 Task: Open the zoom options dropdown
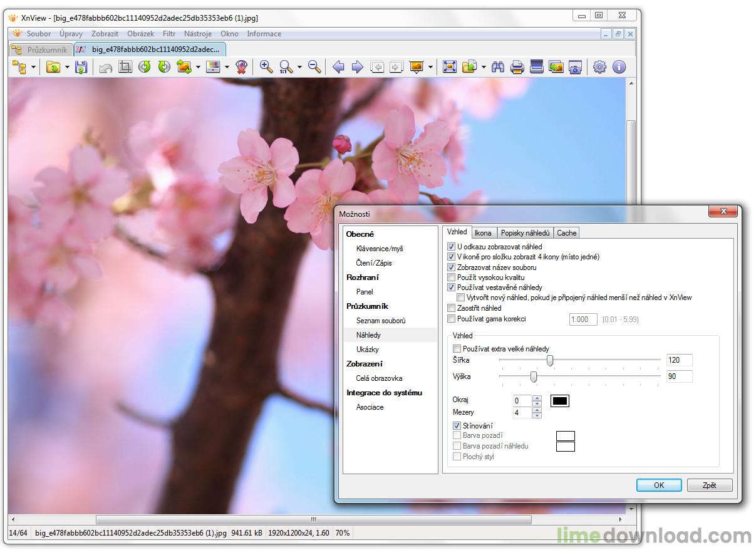point(299,66)
